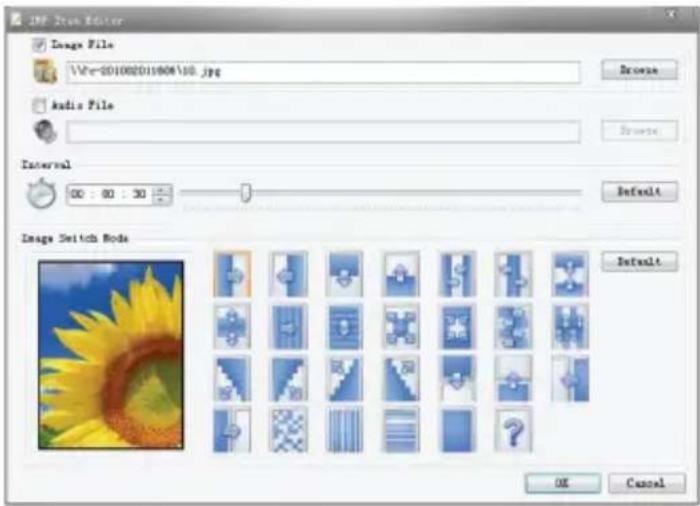700x506 pixels.
Task: Decrease interval with the spinner down arrow
Action: click(162, 200)
